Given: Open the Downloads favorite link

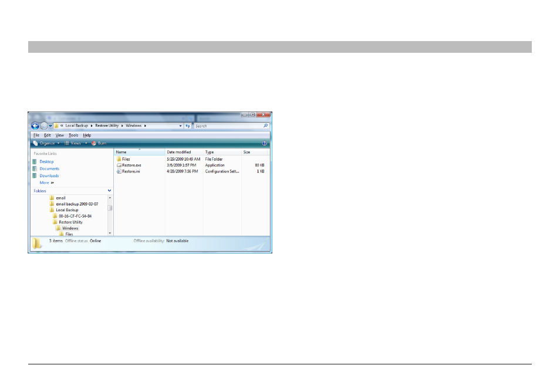Looking at the screenshot, I should pos(49,175).
